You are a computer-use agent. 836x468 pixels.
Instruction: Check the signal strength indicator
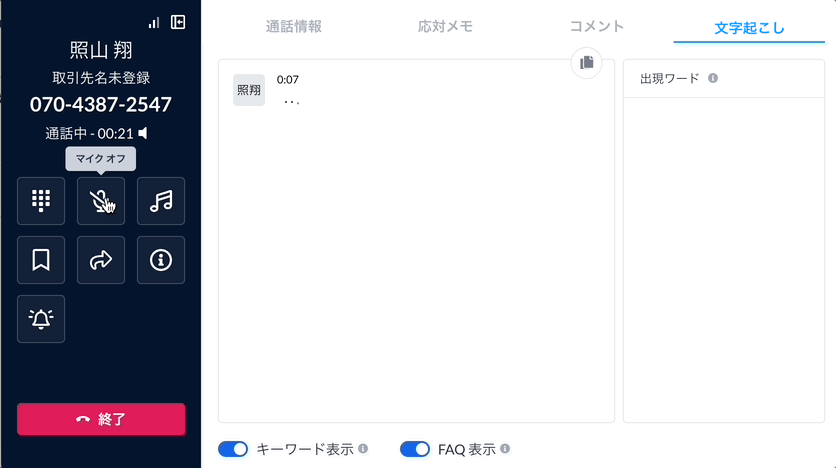click(x=154, y=22)
